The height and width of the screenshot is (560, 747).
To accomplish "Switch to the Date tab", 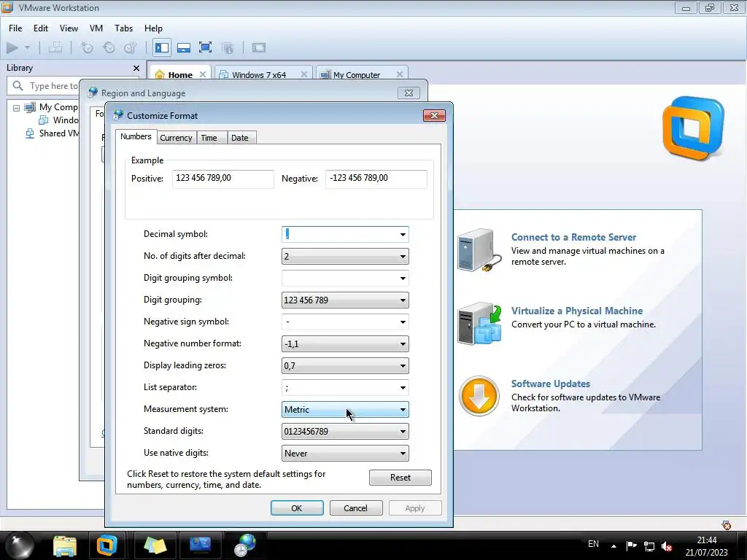I will click(239, 138).
